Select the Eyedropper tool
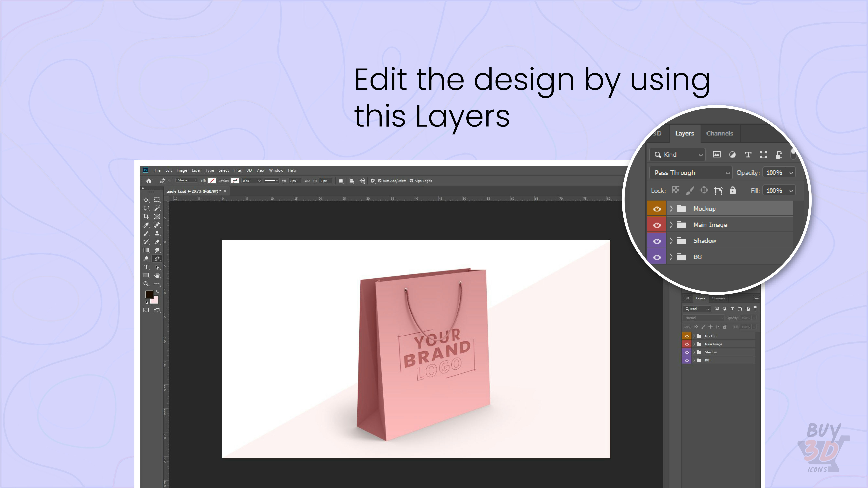The width and height of the screenshot is (868, 488). pyautogui.click(x=146, y=225)
